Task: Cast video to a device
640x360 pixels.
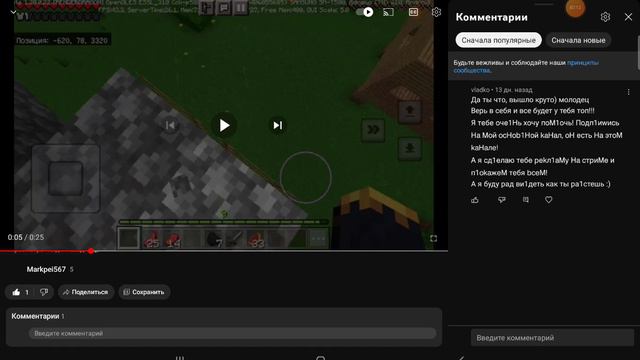Action: point(388,12)
